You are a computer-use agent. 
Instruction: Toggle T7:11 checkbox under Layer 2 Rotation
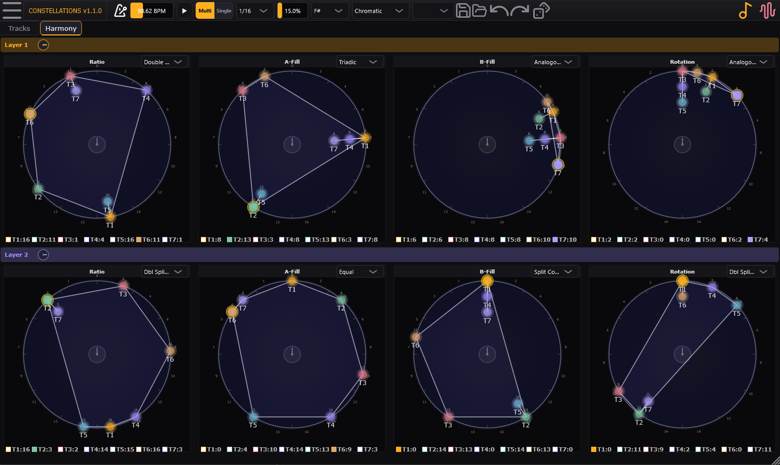(750, 450)
